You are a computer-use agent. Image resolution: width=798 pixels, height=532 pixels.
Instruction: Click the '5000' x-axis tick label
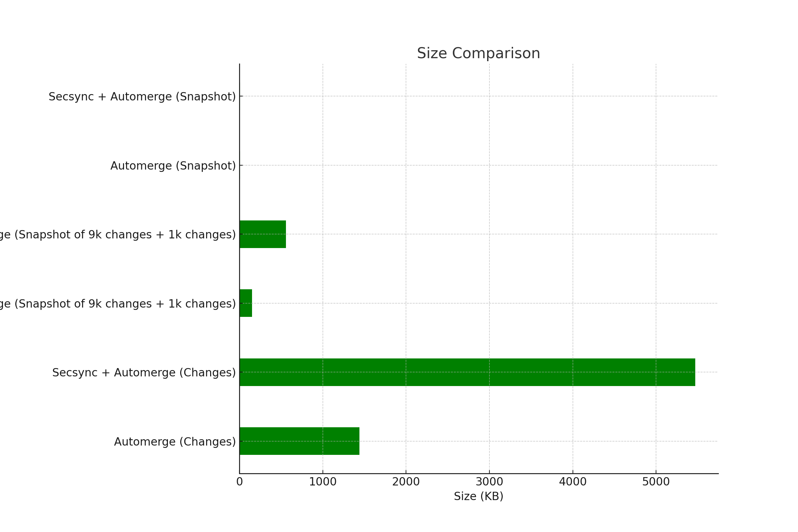[x=656, y=482]
